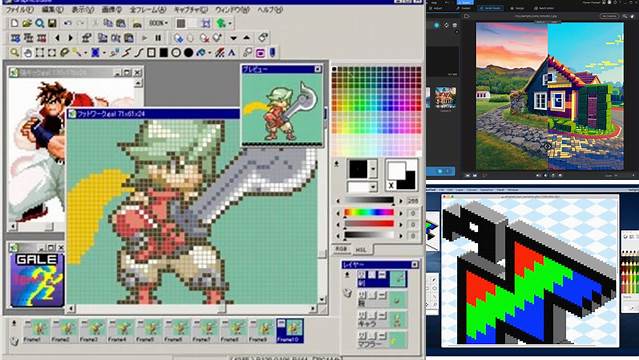
Task: Toggle the first checkbox on the top layer
Action: [361, 275]
